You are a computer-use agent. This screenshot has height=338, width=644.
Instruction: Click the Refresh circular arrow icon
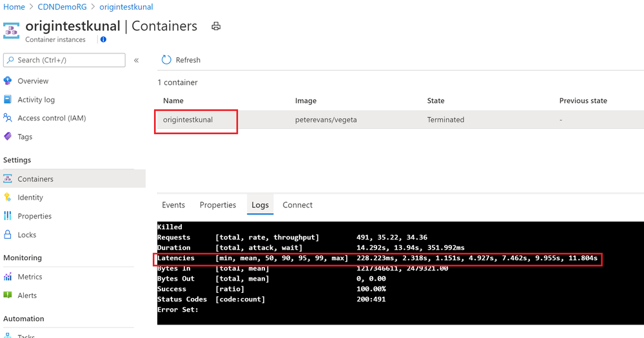[166, 60]
